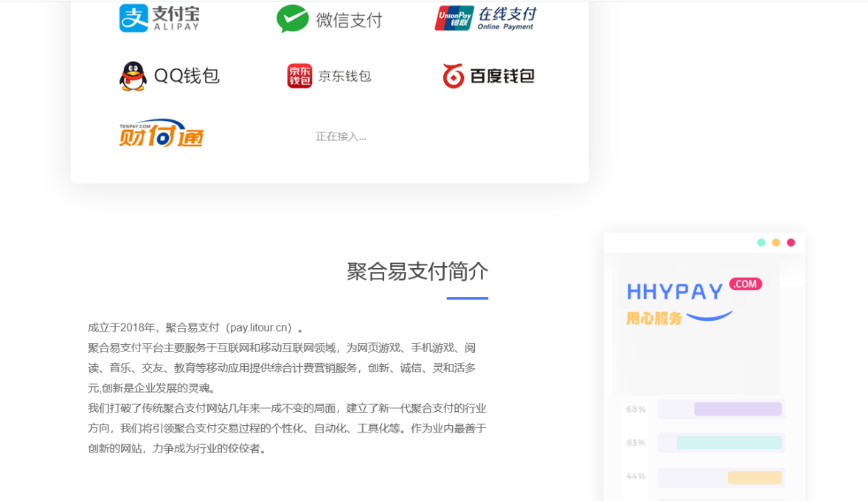Click the line starting 聚合易支付平台主要服务于
The image size is (868, 501).
(x=282, y=348)
